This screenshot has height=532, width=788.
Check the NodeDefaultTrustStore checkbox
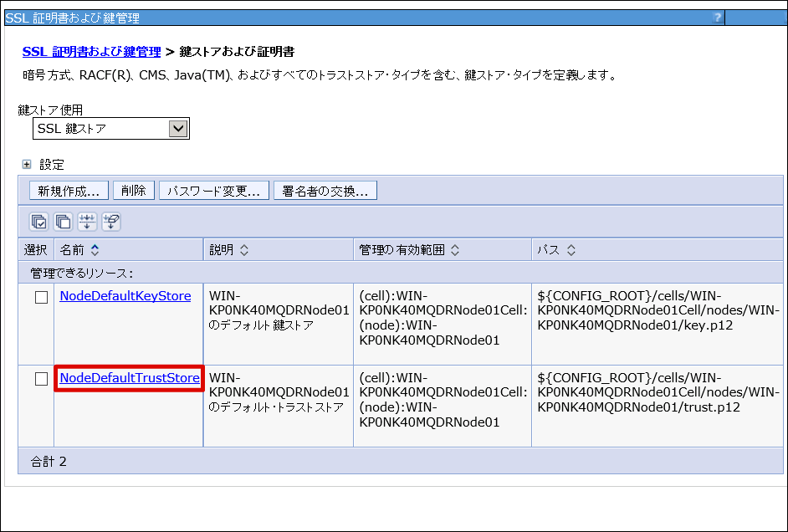(x=41, y=379)
